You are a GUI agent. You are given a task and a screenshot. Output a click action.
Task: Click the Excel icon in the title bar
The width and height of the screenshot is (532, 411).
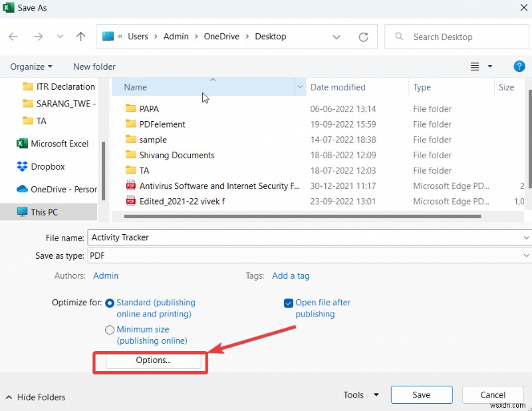[7, 7]
